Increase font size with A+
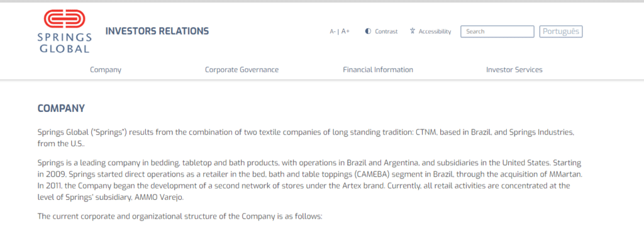The image size is (644, 228). tap(345, 31)
